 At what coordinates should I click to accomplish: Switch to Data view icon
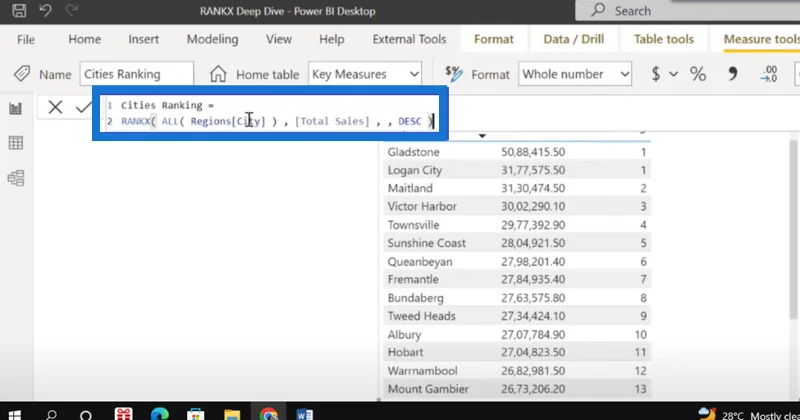tap(15, 143)
